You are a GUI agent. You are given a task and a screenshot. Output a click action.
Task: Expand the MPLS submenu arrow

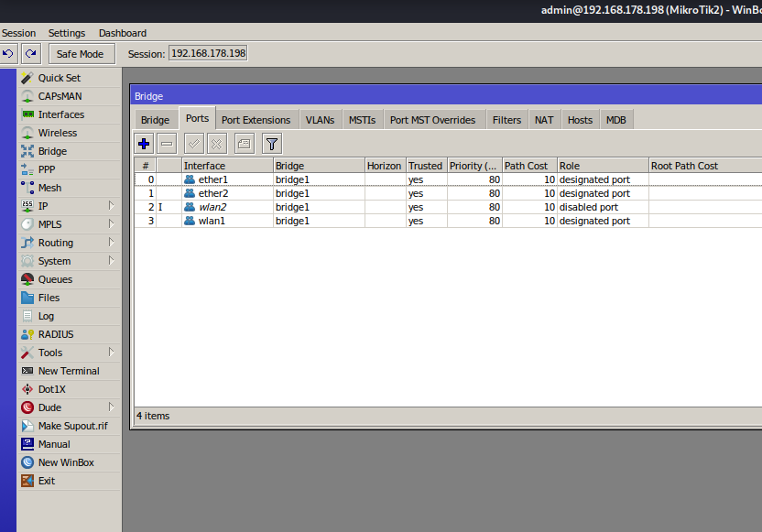112,224
